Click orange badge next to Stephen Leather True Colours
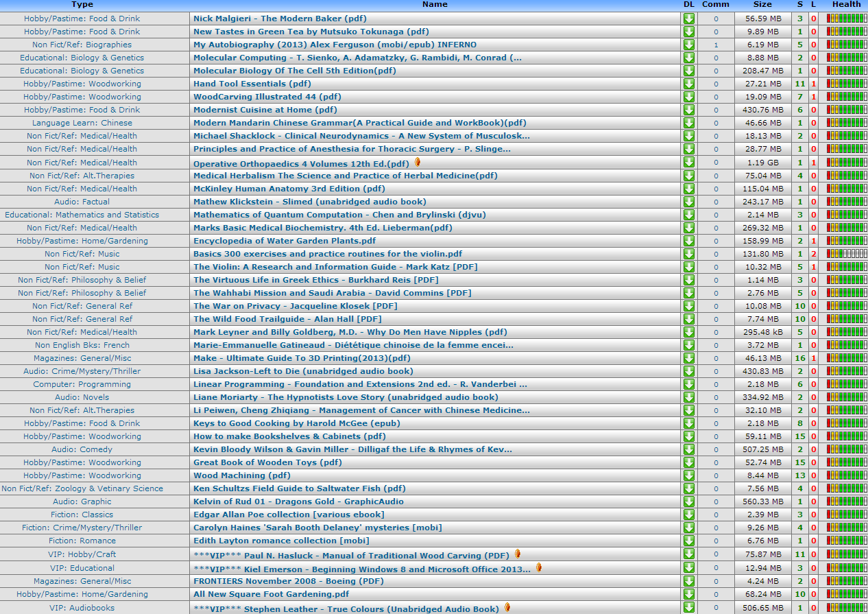This screenshot has width=868, height=614. point(507,607)
